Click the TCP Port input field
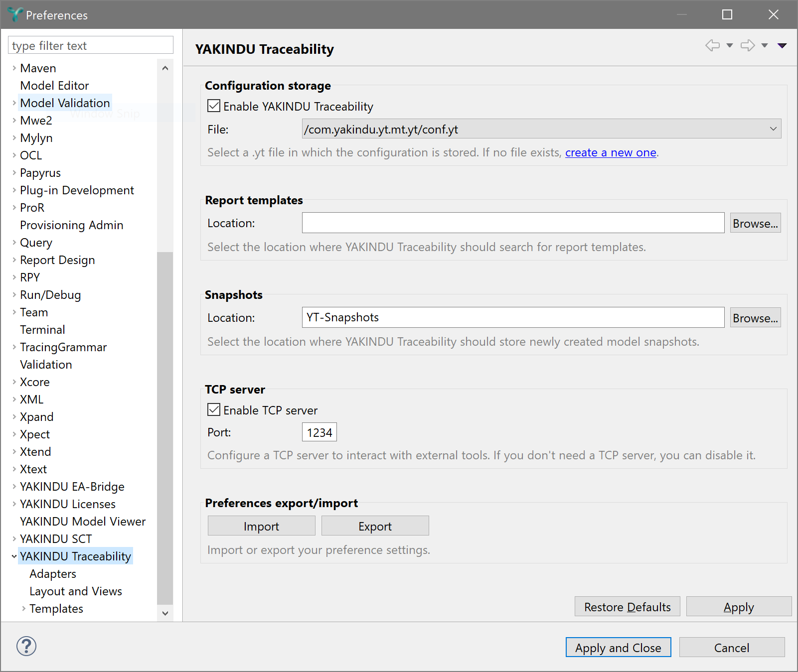 pyautogui.click(x=319, y=432)
